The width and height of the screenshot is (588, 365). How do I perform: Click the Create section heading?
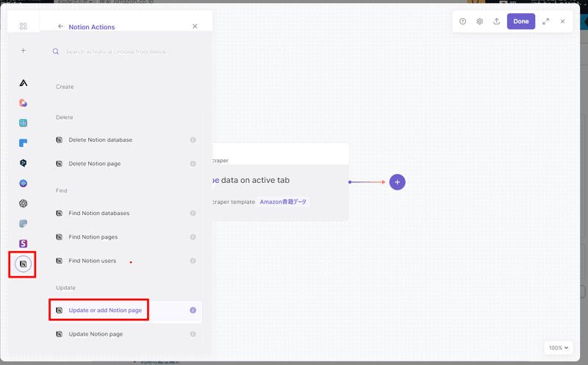[65, 87]
